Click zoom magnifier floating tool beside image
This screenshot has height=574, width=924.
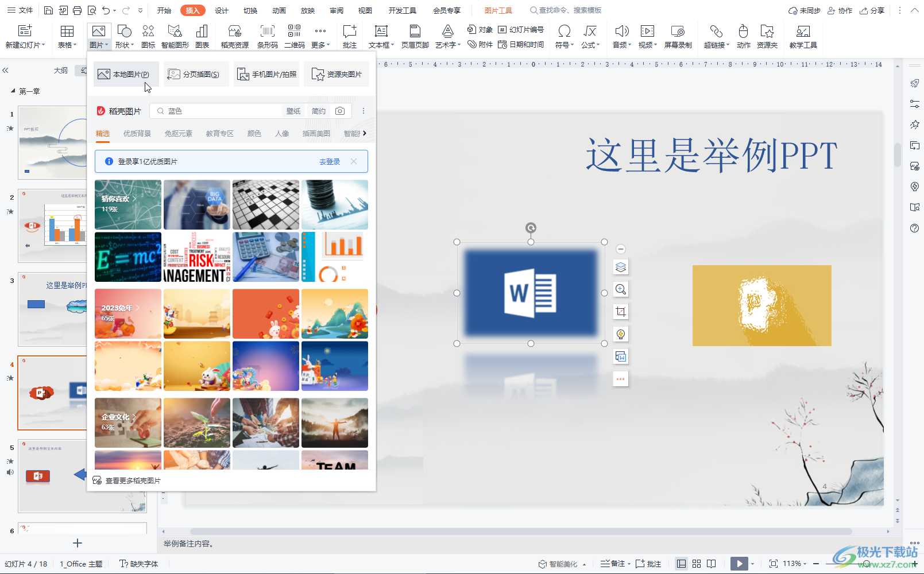[x=621, y=289]
